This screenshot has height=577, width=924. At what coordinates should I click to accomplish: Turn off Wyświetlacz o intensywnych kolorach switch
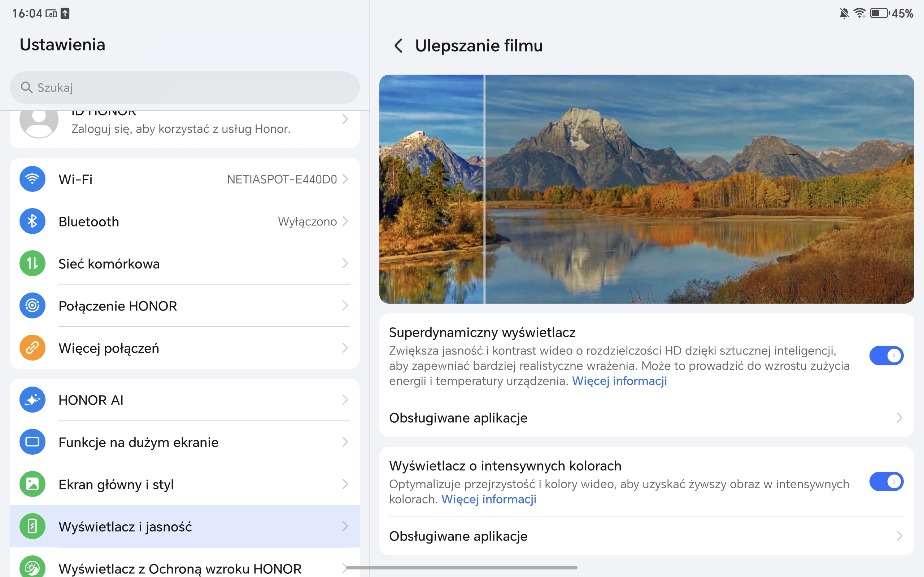click(886, 481)
